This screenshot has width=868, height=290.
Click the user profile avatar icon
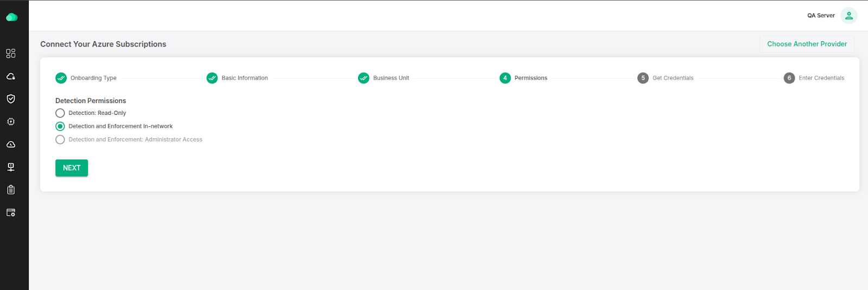(849, 16)
